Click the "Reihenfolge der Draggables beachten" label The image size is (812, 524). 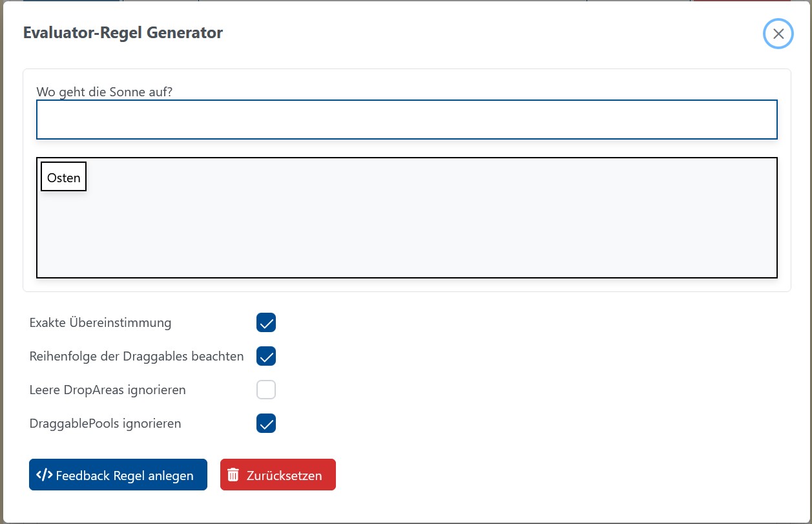click(x=136, y=356)
